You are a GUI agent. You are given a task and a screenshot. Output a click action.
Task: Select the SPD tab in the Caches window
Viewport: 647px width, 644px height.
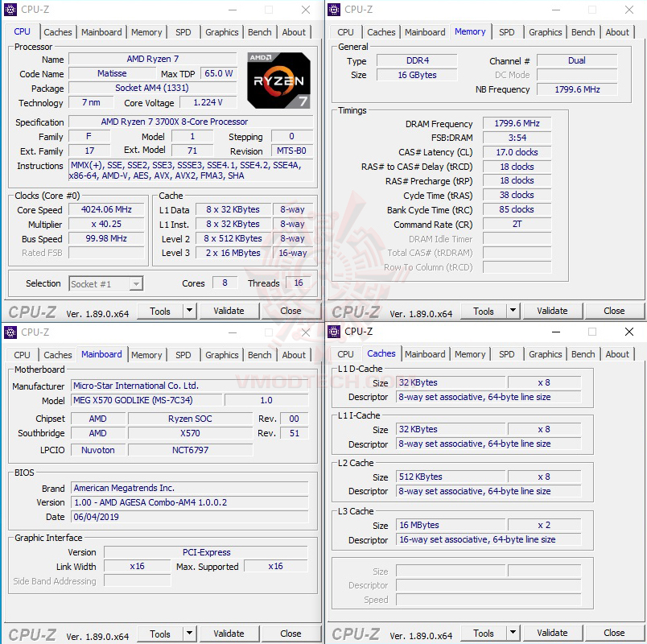click(x=507, y=354)
